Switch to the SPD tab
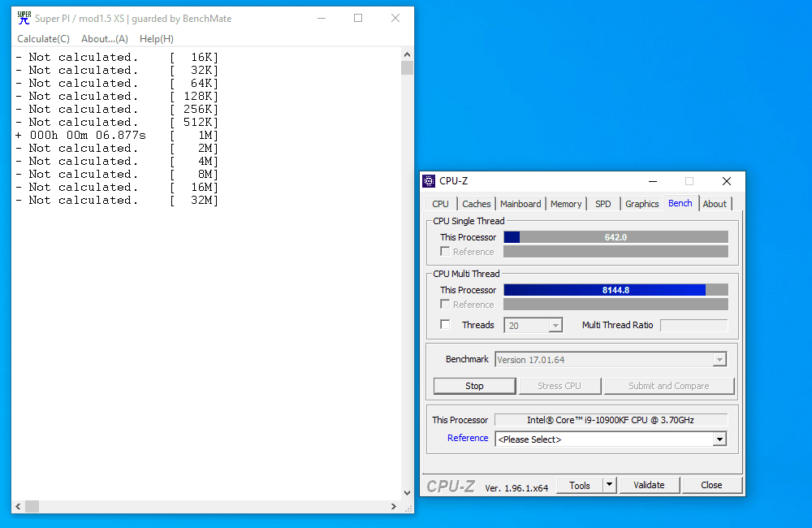Image resolution: width=812 pixels, height=528 pixels. (603, 204)
